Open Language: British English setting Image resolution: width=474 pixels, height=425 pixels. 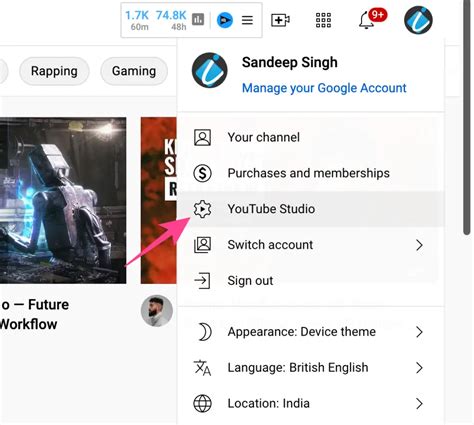311,368
